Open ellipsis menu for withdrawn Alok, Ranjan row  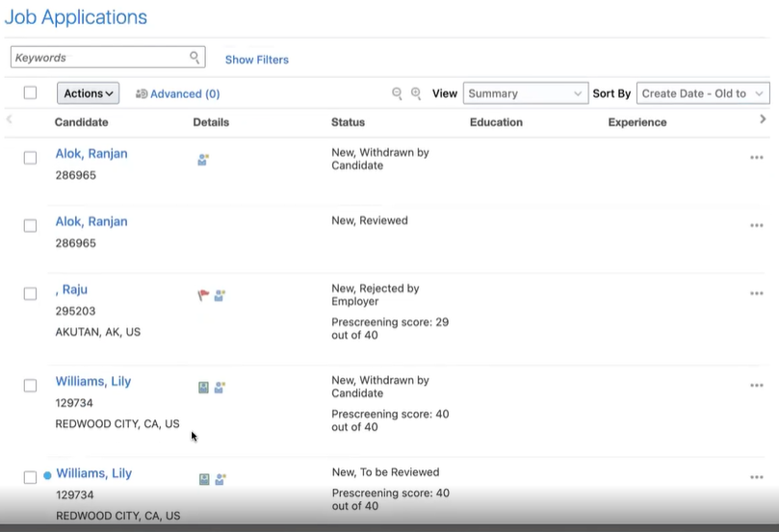click(x=756, y=158)
